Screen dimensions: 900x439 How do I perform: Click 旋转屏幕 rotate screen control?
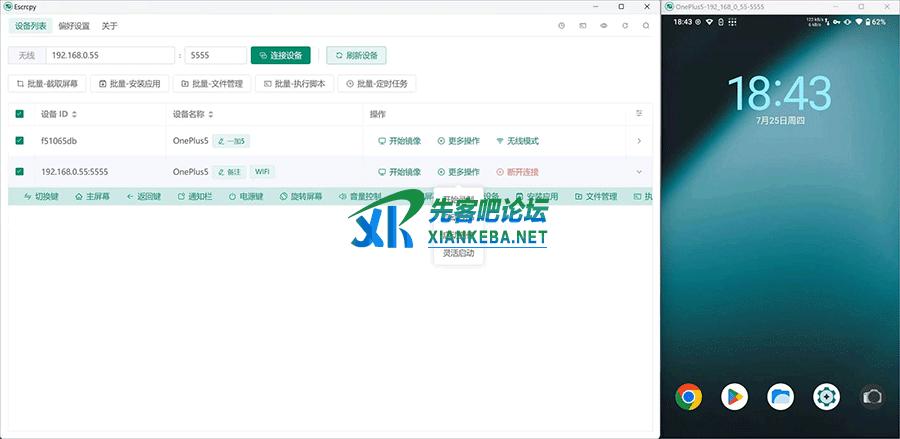(x=301, y=197)
